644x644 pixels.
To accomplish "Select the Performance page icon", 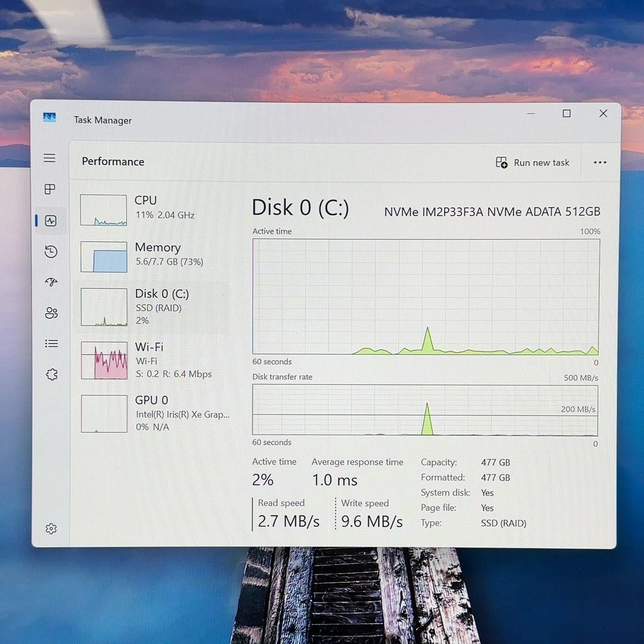I will pos(51,221).
